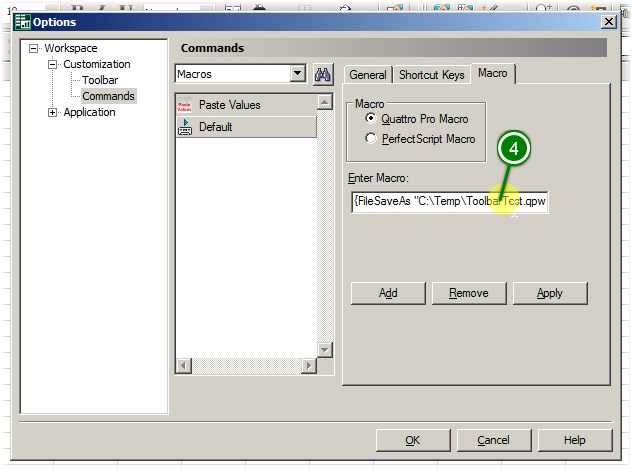Screen dimensions: 632x471
Task: Open the Macros category dropdown
Action: 297,74
